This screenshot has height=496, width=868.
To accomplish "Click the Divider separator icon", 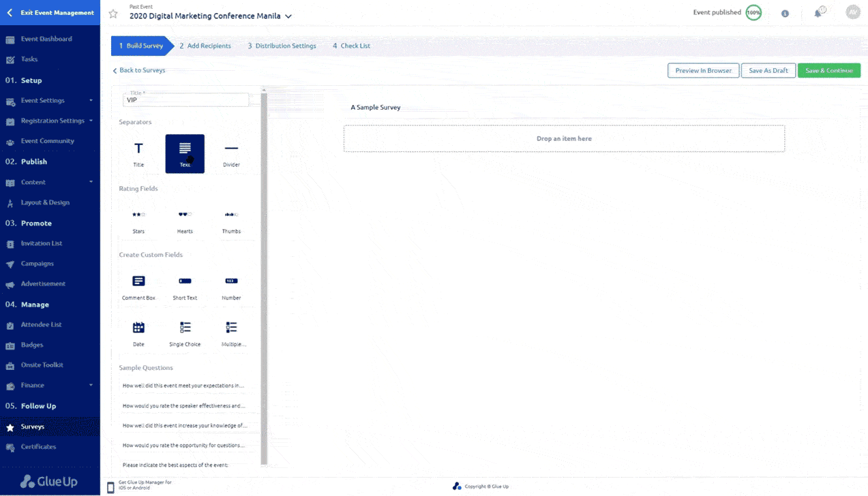I will pyautogui.click(x=231, y=146).
